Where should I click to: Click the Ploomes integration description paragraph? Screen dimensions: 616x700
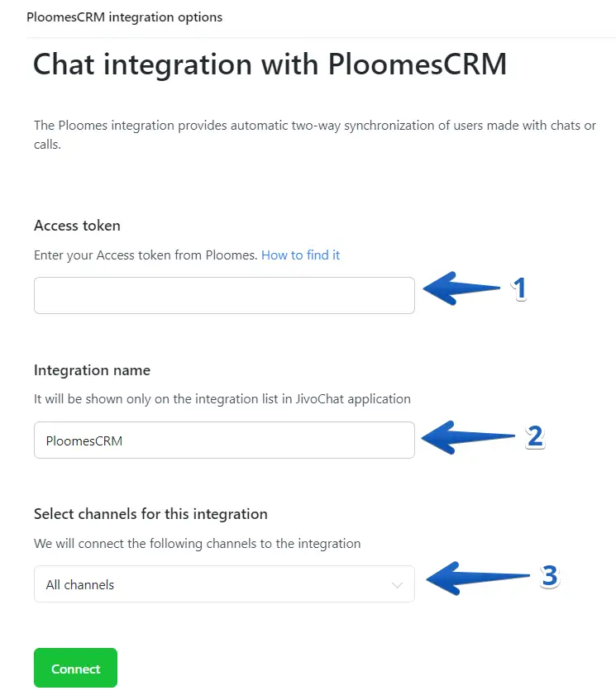[x=314, y=135]
